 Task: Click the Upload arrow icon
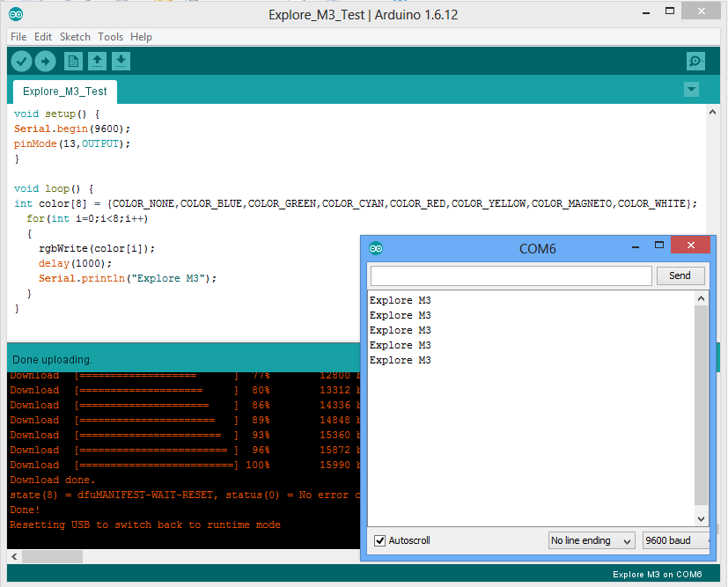(45, 62)
